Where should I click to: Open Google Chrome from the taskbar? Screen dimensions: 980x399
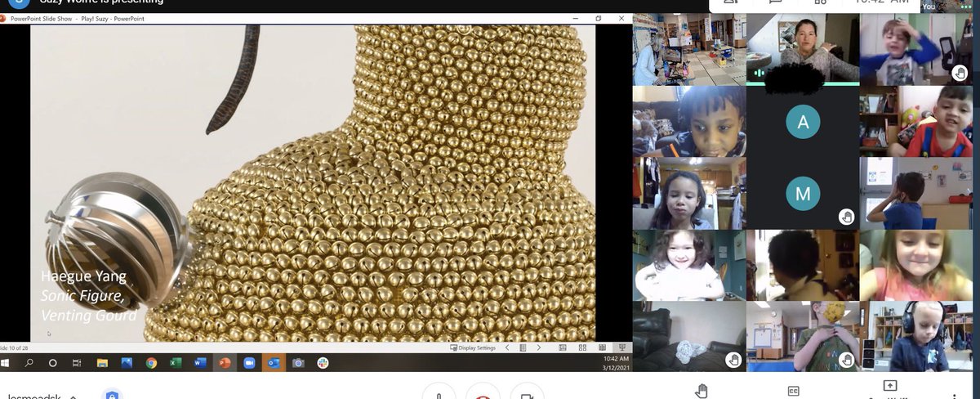coord(151,362)
